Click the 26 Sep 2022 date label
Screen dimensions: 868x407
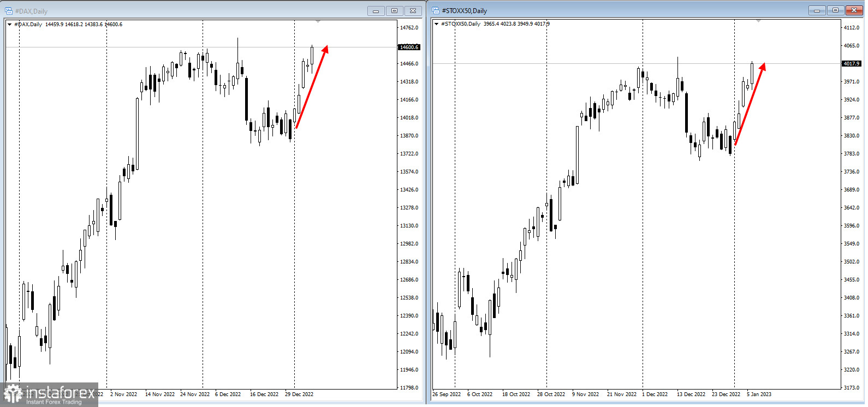(447, 394)
